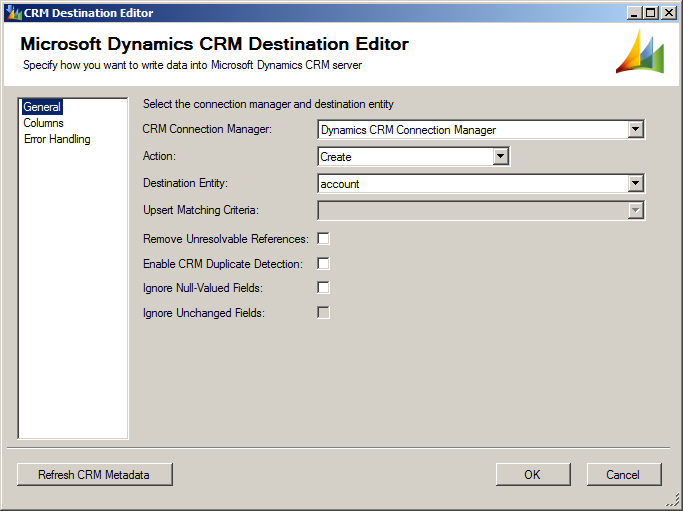Expand CRM Connection Manager dropdown arrow

coord(636,129)
